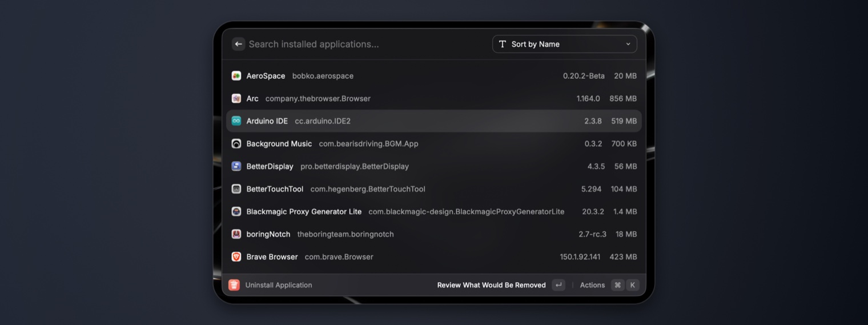
Task: Click version 0.20.2-Beta of AeroSpace
Action: point(584,76)
